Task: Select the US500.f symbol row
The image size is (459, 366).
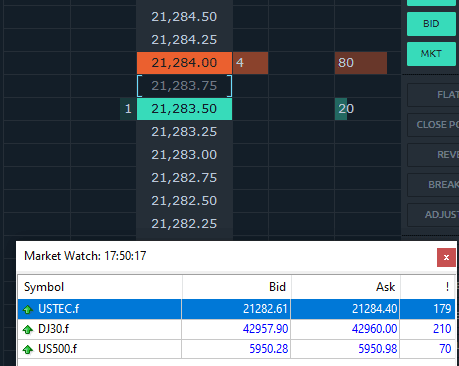Action: click(236, 349)
